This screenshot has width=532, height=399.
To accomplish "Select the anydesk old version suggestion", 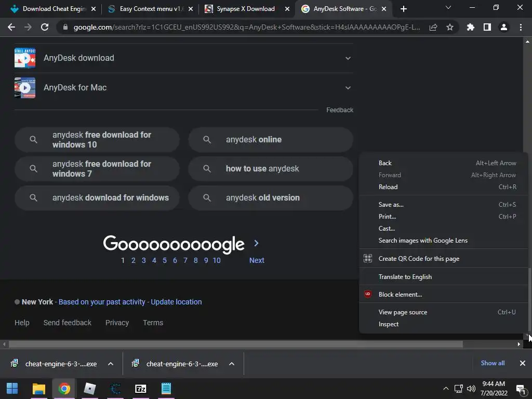I will click(x=271, y=198).
